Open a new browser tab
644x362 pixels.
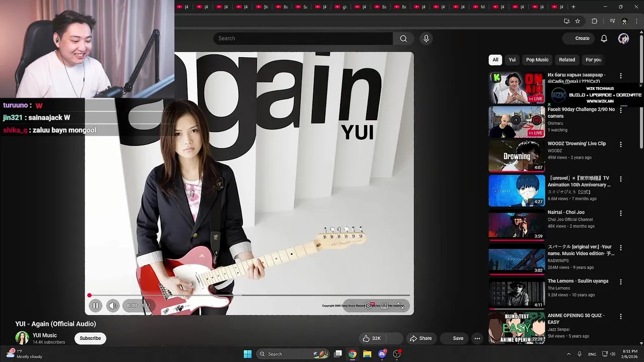pyautogui.click(x=573, y=7)
